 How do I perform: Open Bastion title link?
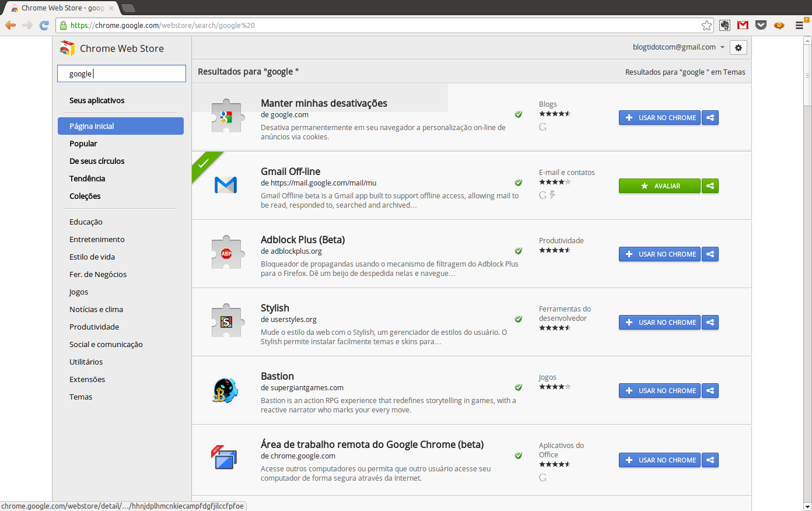pyautogui.click(x=277, y=376)
